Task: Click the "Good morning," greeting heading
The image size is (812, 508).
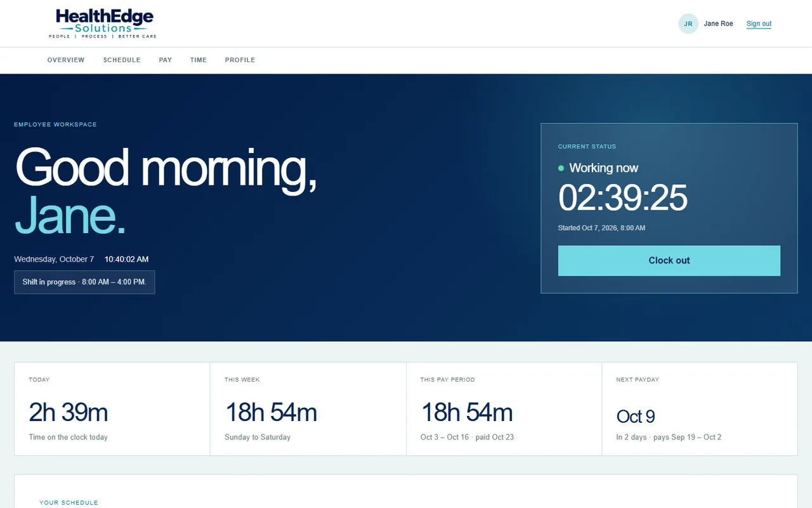Action: pos(166,168)
